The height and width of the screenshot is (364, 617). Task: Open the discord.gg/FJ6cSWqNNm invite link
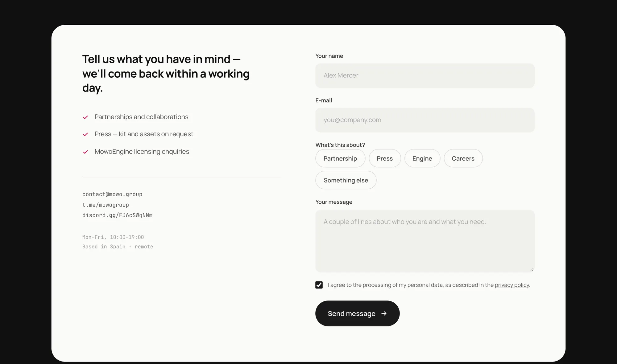[117, 215]
